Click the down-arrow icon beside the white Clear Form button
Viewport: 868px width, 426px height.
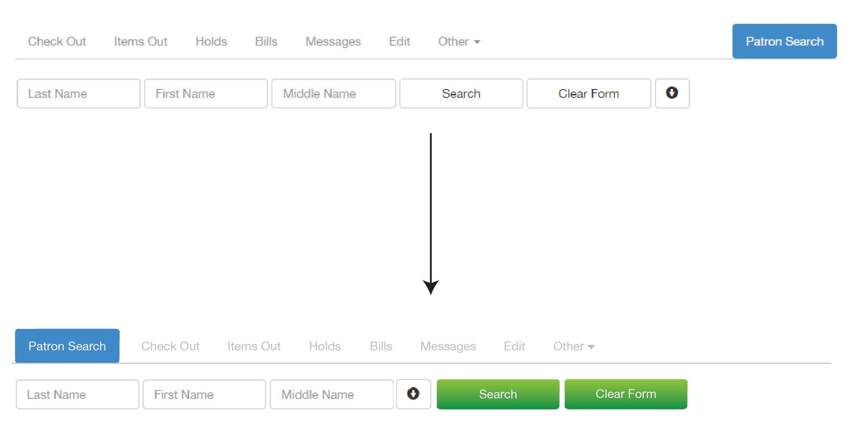point(672,93)
